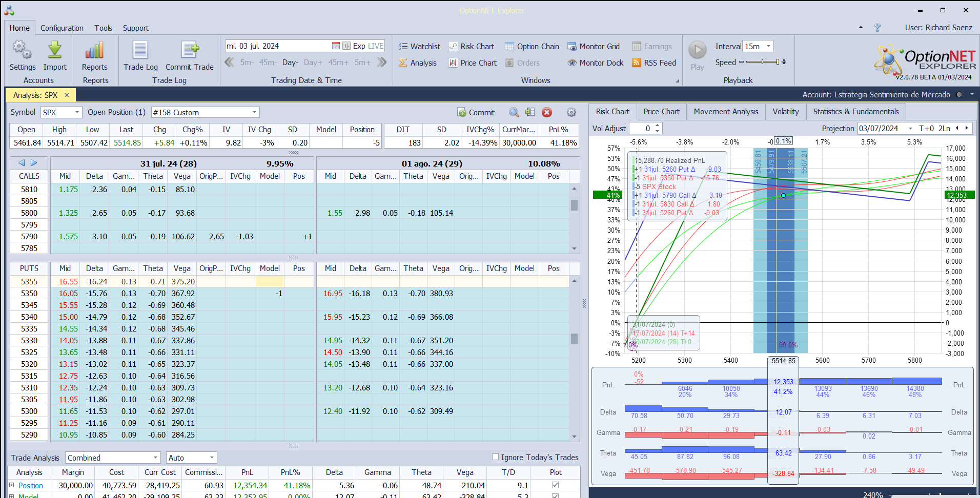Open the Combined trade analysis dropdown
Viewport: 980px width, 498px height.
(x=156, y=458)
